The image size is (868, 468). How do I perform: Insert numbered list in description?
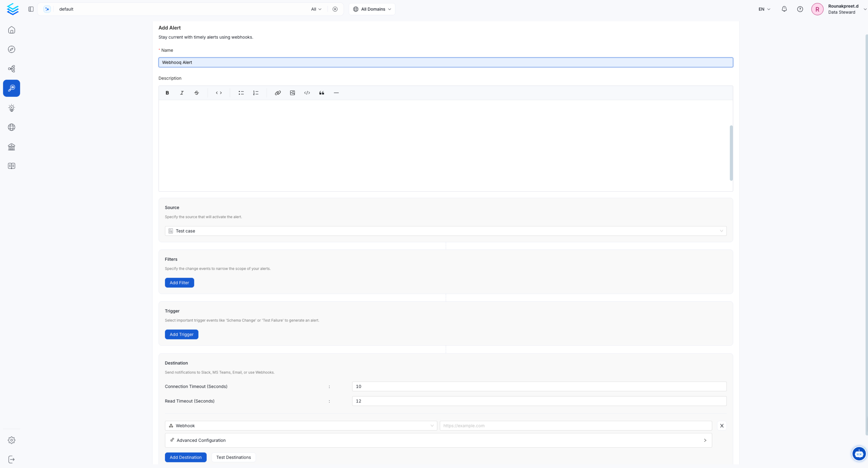(x=256, y=93)
